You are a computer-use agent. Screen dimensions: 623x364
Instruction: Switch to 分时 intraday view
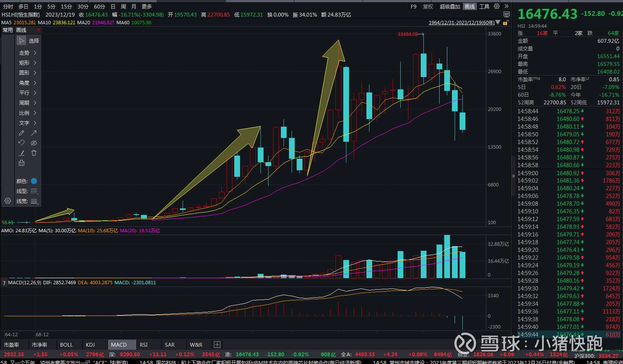(8, 7)
